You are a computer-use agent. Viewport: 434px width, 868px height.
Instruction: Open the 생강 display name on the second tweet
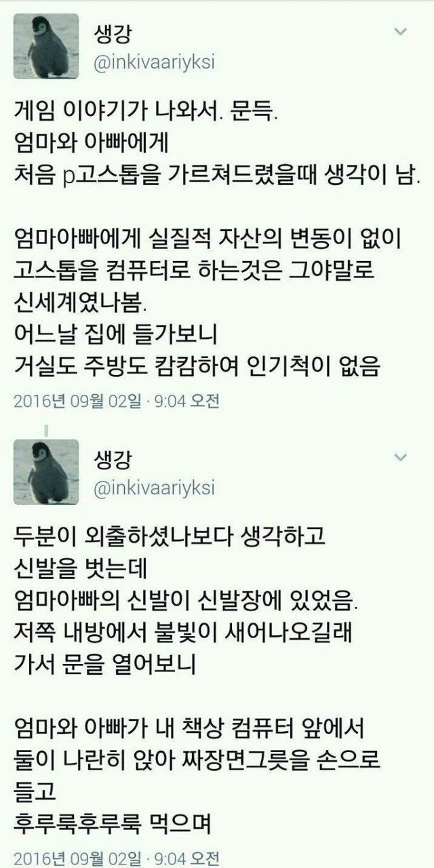pyautogui.click(x=112, y=458)
